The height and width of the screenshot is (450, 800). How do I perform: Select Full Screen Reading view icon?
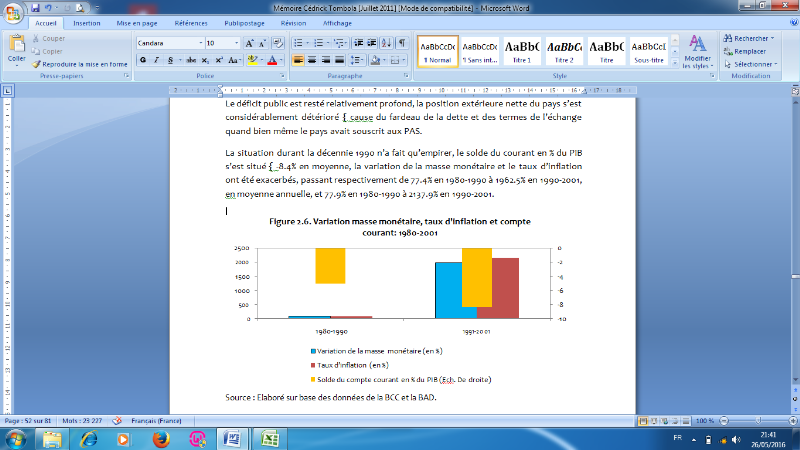(x=654, y=421)
